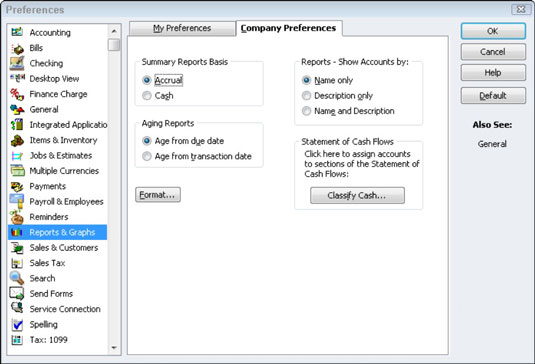Select the Search magnifier icon
This screenshot has width=535, height=364.
coord(17,278)
